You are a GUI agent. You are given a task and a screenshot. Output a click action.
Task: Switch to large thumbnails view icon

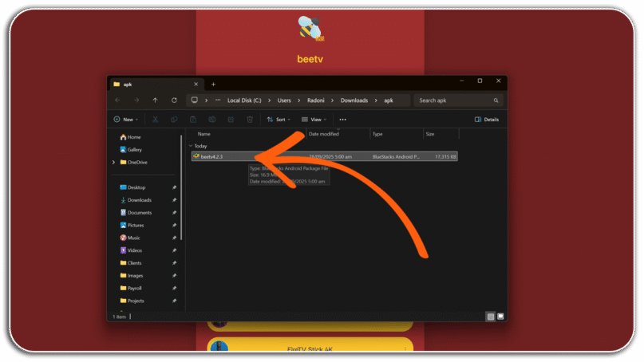500,317
